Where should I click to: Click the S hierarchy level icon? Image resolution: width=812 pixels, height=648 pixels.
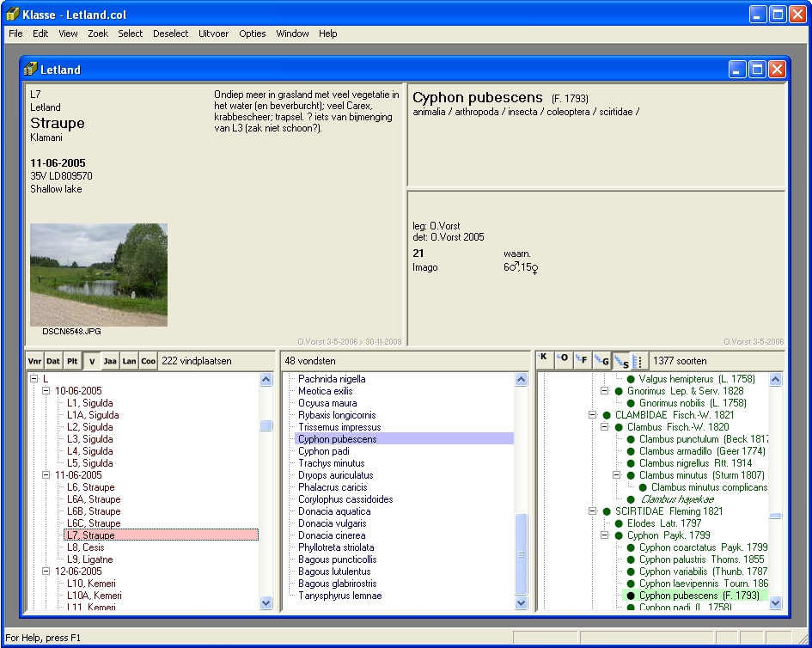point(621,361)
